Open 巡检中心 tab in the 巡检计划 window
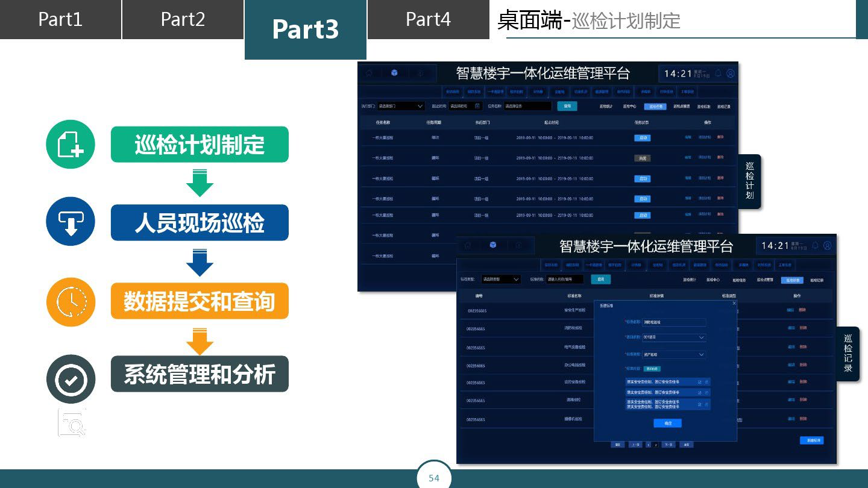The image size is (868, 488). 629,107
